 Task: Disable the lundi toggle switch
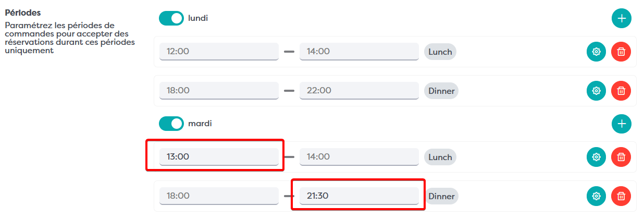pos(171,18)
